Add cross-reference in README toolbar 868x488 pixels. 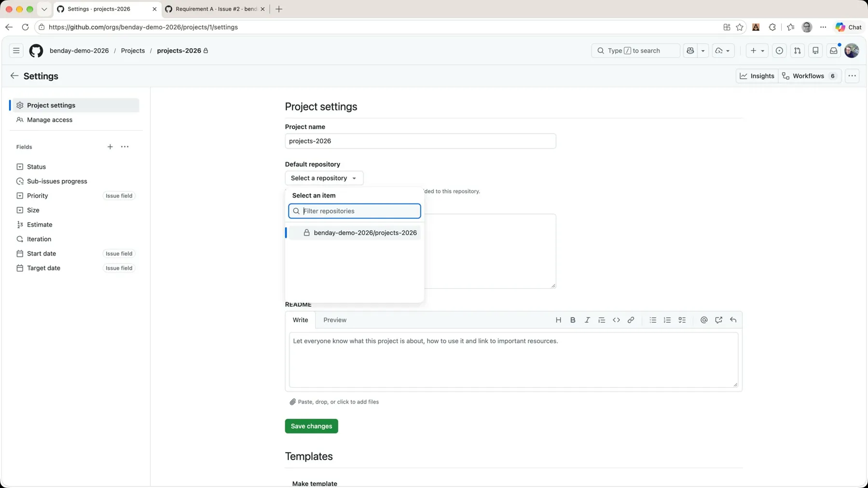718,320
